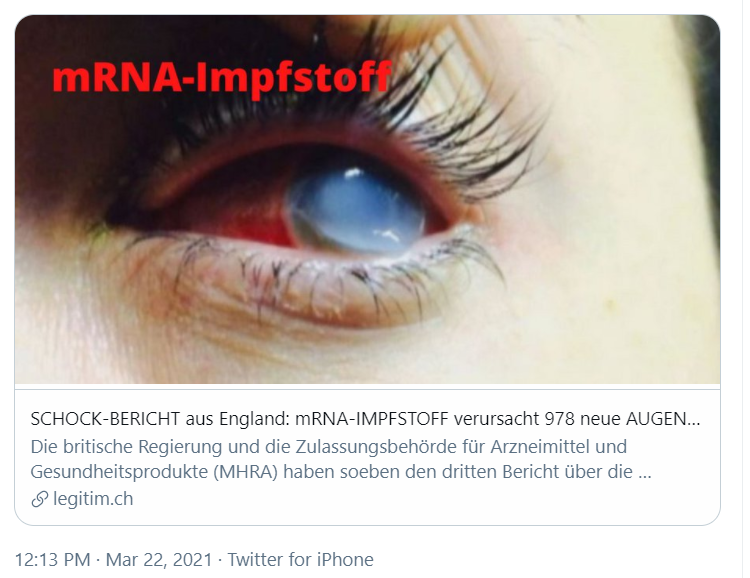Image resolution: width=750 pixels, height=578 pixels.
Task: Open the eye photo card thumbnail
Action: point(367,200)
